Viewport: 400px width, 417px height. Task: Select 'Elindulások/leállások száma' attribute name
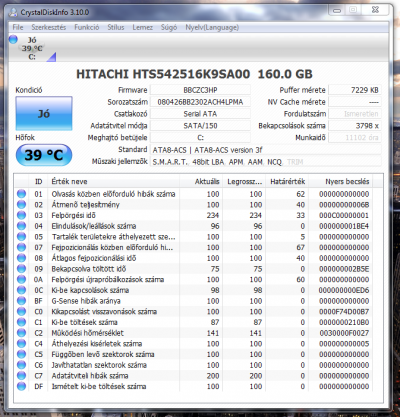(x=94, y=226)
